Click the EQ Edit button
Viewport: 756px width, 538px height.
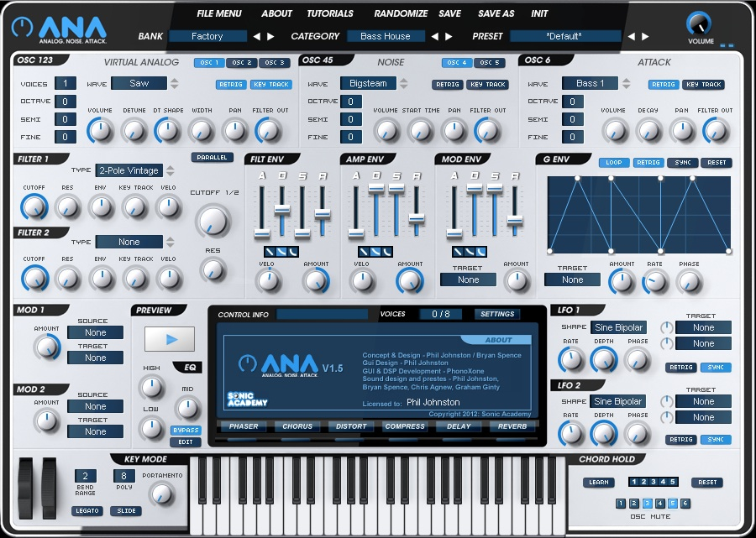coord(186,442)
